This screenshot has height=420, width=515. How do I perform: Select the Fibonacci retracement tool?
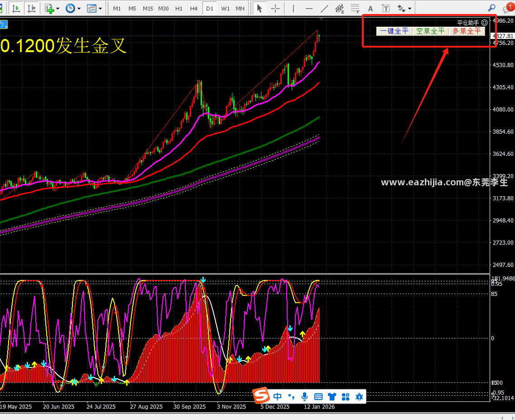tap(355, 9)
